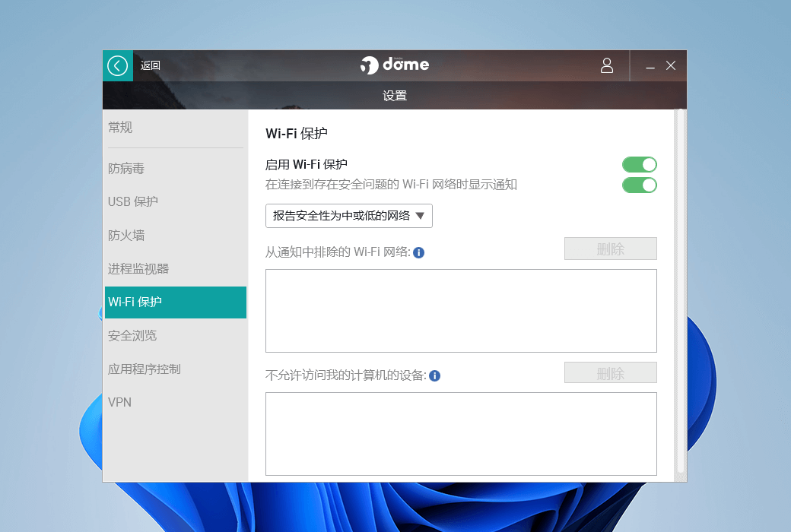Go to 防火墙 settings
The width and height of the screenshot is (791, 532).
(126, 236)
